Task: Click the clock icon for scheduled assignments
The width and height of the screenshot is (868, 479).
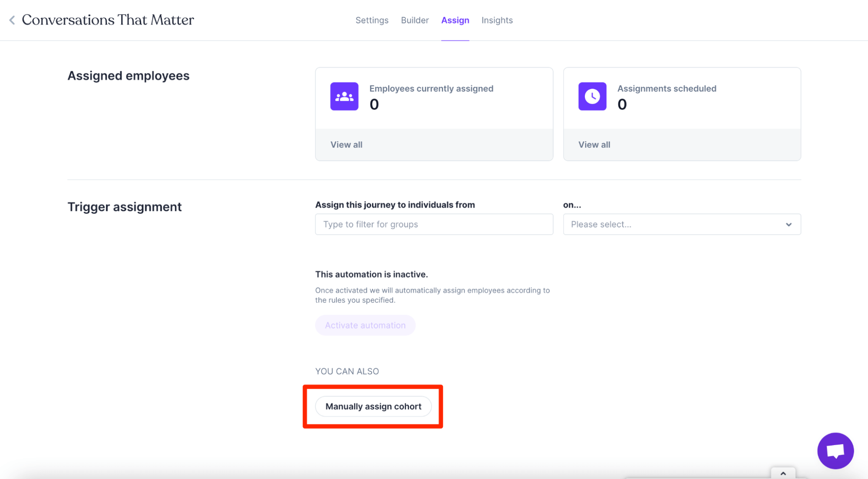Action: [592, 96]
